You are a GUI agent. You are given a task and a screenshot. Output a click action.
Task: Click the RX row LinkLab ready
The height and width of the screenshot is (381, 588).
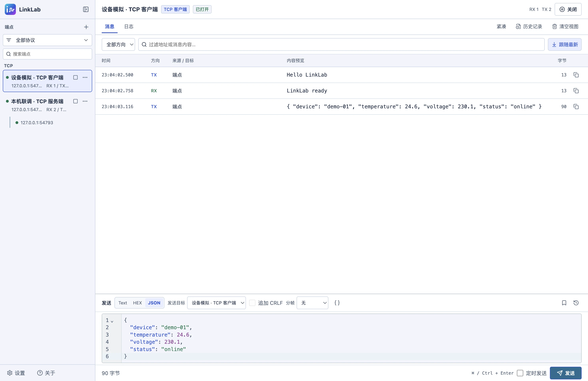coord(341,90)
